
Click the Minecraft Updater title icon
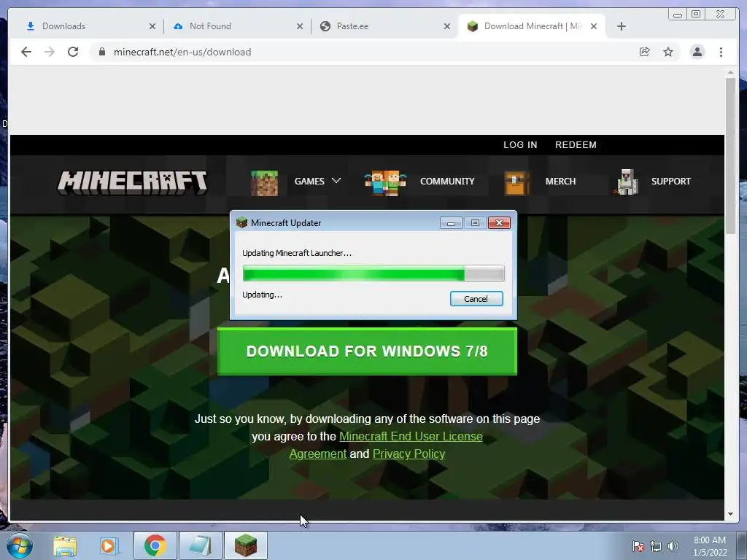(x=242, y=222)
